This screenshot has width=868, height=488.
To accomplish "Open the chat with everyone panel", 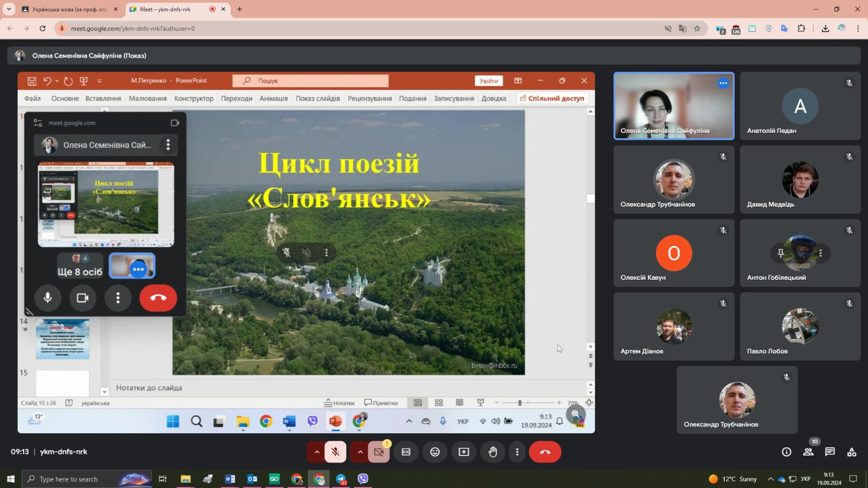I will pos(830,452).
